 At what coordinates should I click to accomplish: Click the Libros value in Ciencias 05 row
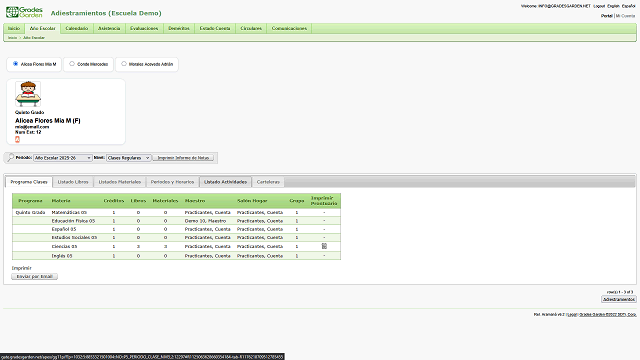tap(138, 247)
